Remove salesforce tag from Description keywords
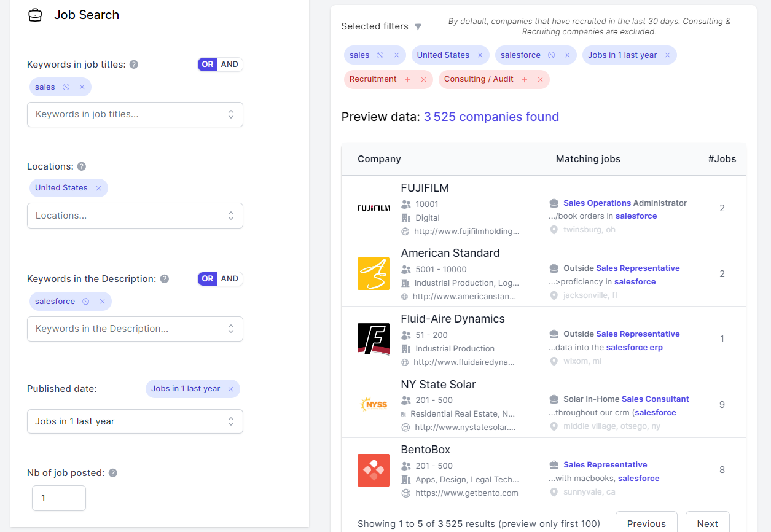Viewport: 771px width, 532px height. (x=102, y=302)
